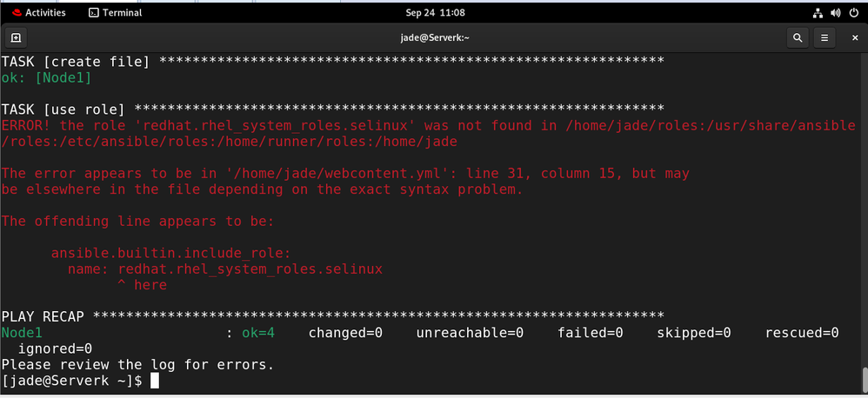Click the wired network status icon
This screenshot has height=398, width=868.
818,13
